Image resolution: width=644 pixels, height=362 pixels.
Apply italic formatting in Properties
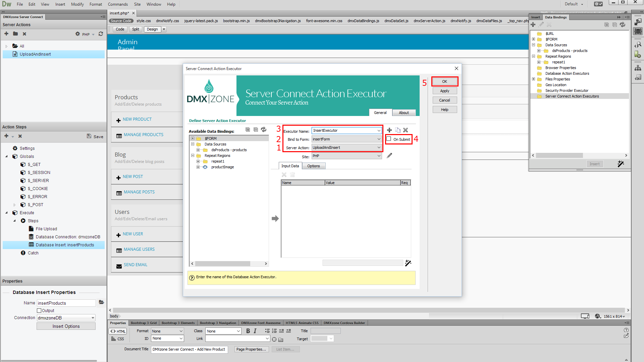[255, 331]
